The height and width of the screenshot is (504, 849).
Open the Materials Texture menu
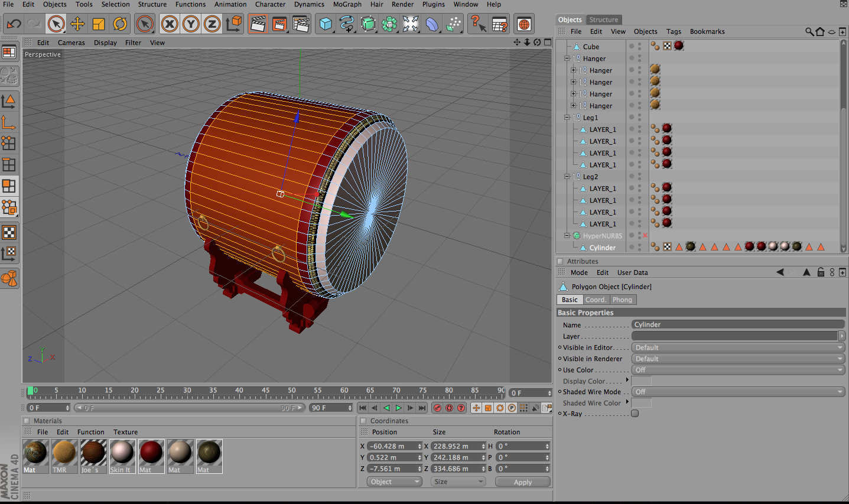[x=125, y=432]
